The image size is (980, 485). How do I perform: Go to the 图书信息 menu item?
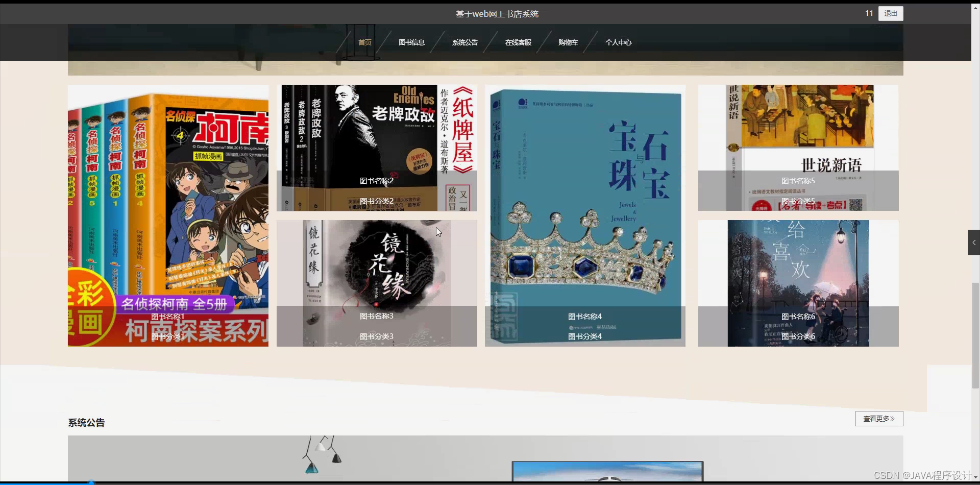click(x=411, y=42)
